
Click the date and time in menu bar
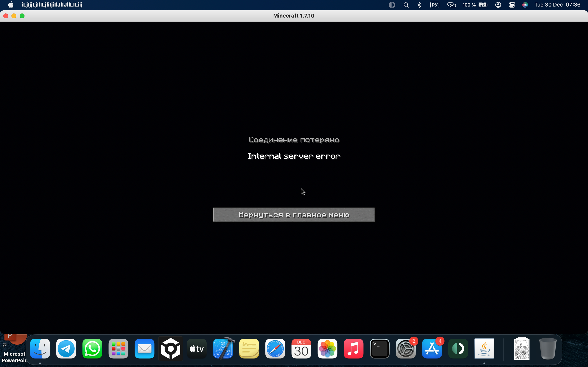557,5
